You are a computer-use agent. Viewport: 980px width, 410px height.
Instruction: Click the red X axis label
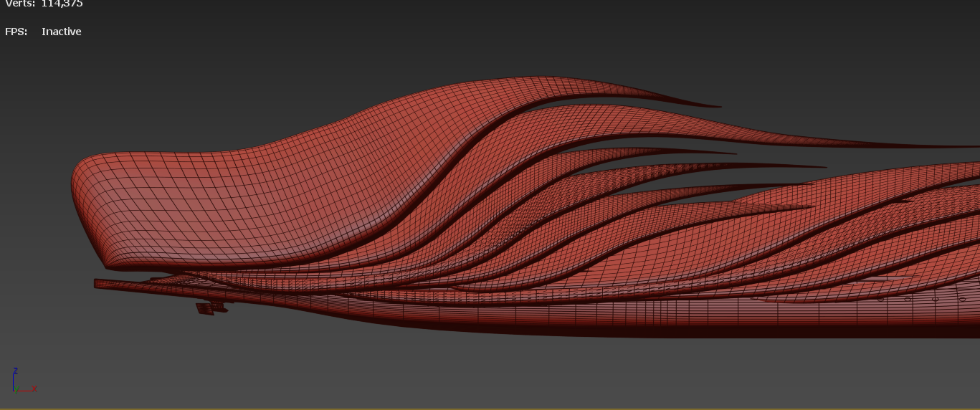pos(34,388)
